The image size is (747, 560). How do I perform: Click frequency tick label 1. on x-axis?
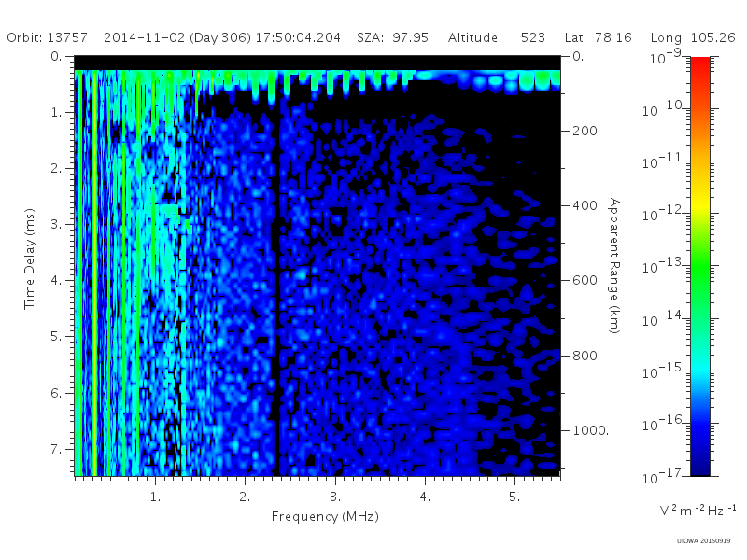click(155, 497)
